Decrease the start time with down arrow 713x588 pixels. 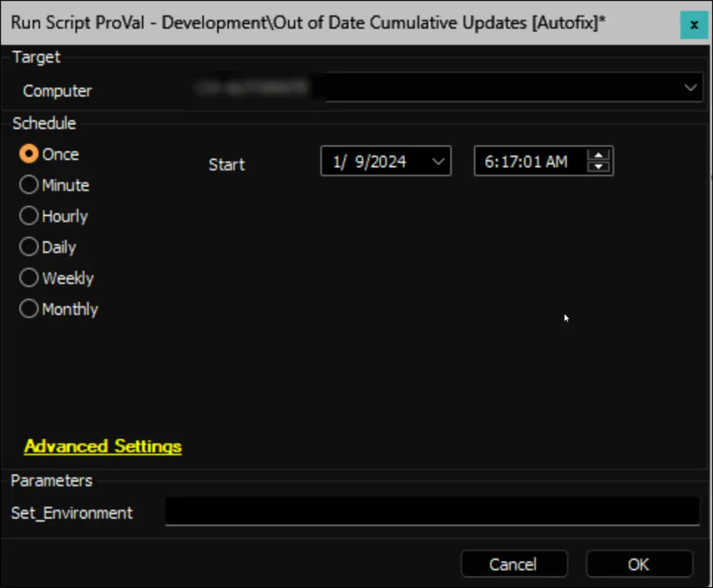598,166
